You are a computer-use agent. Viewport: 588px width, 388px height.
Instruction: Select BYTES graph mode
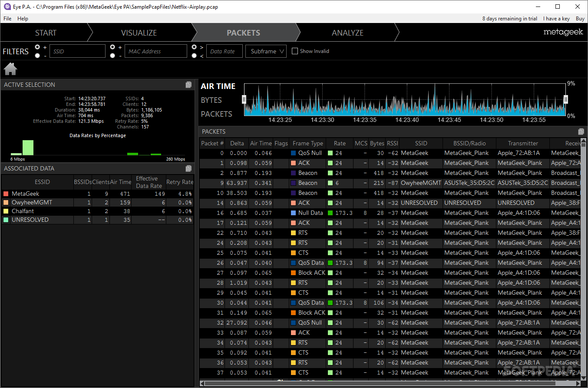(211, 100)
